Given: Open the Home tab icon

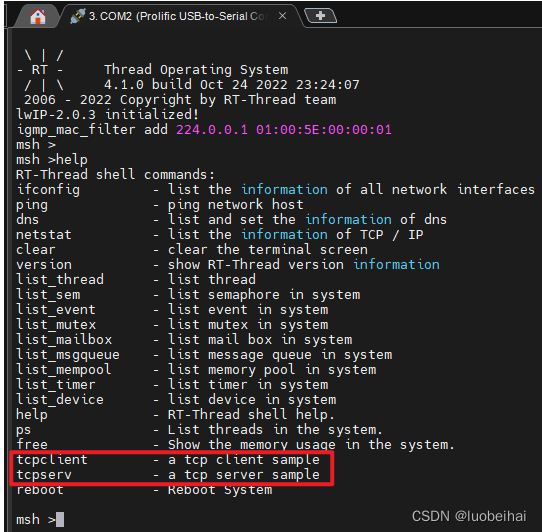Looking at the screenshot, I should pyautogui.click(x=37, y=16).
